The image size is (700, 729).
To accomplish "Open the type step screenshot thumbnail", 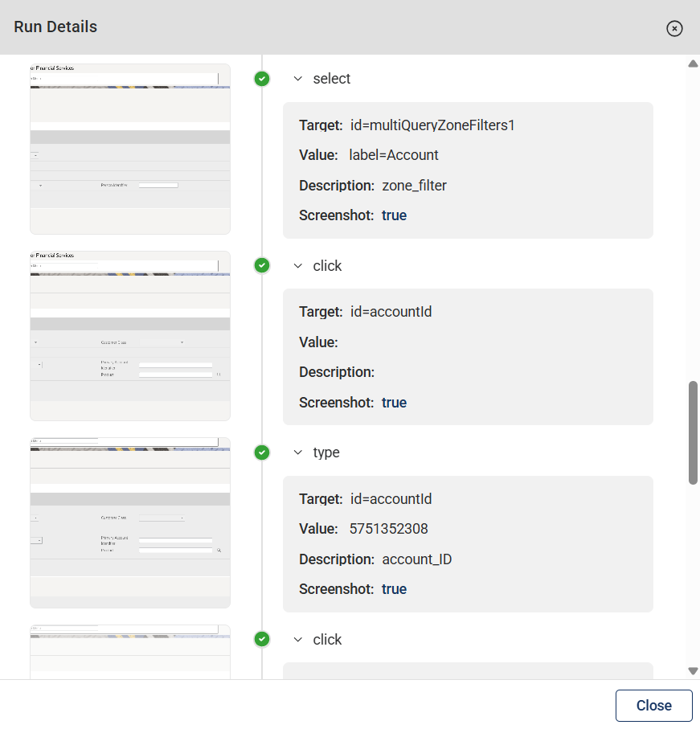I will 130,522.
